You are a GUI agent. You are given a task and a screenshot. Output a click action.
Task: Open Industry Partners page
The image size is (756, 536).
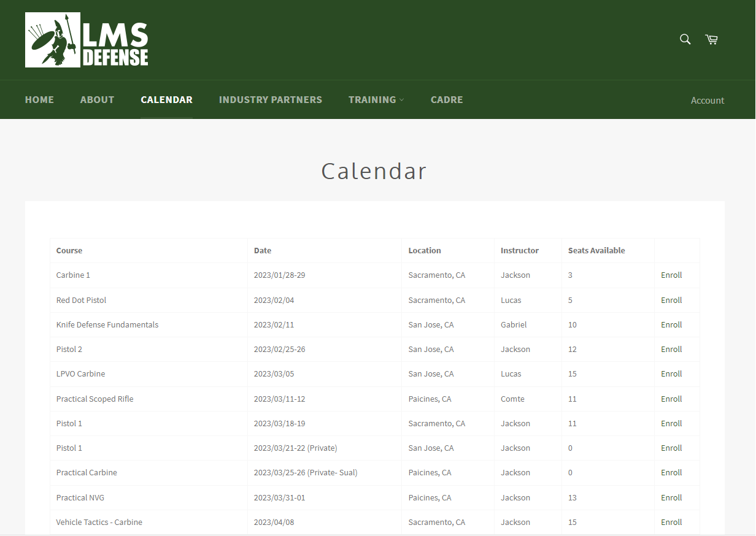pyautogui.click(x=270, y=99)
